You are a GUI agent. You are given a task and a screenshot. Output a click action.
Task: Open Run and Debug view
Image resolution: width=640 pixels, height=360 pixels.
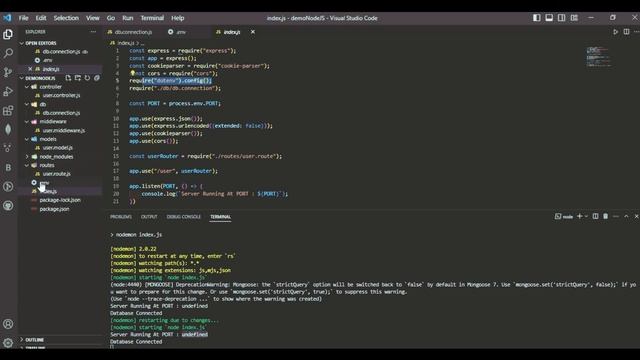tap(8, 91)
